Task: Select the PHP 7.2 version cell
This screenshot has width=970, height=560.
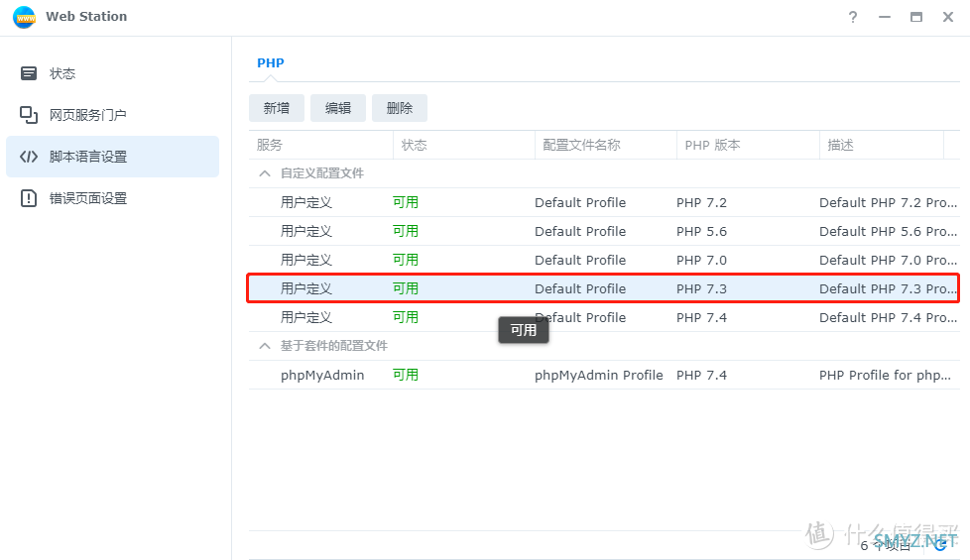Action: [701, 203]
